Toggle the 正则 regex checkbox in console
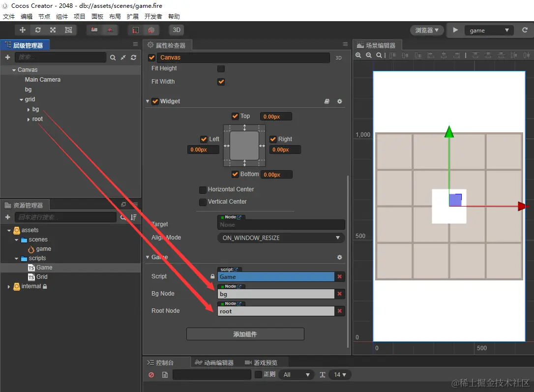The height and width of the screenshot is (392, 534). click(259, 374)
